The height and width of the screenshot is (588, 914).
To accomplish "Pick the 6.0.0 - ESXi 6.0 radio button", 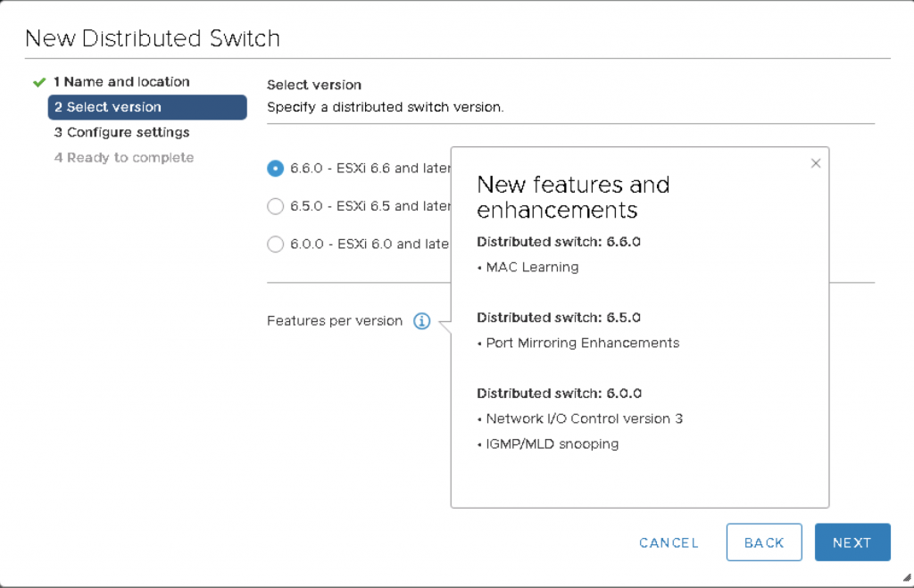I will [276, 244].
